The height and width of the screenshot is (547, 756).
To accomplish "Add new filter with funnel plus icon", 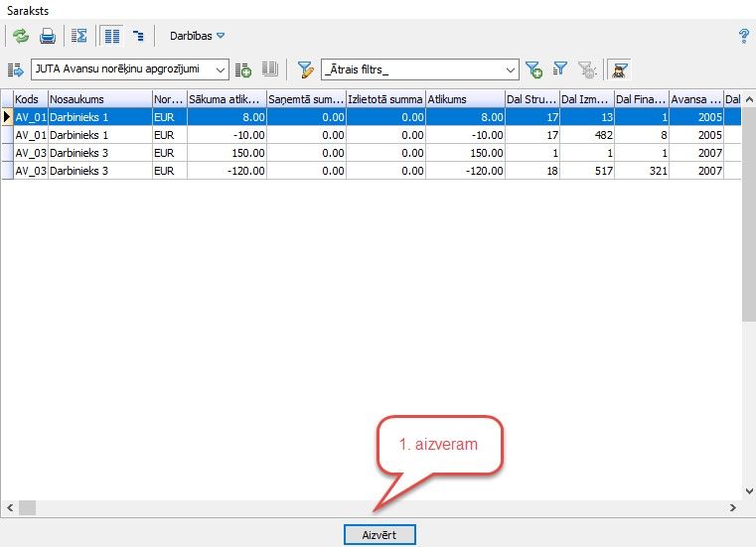I will (534, 69).
